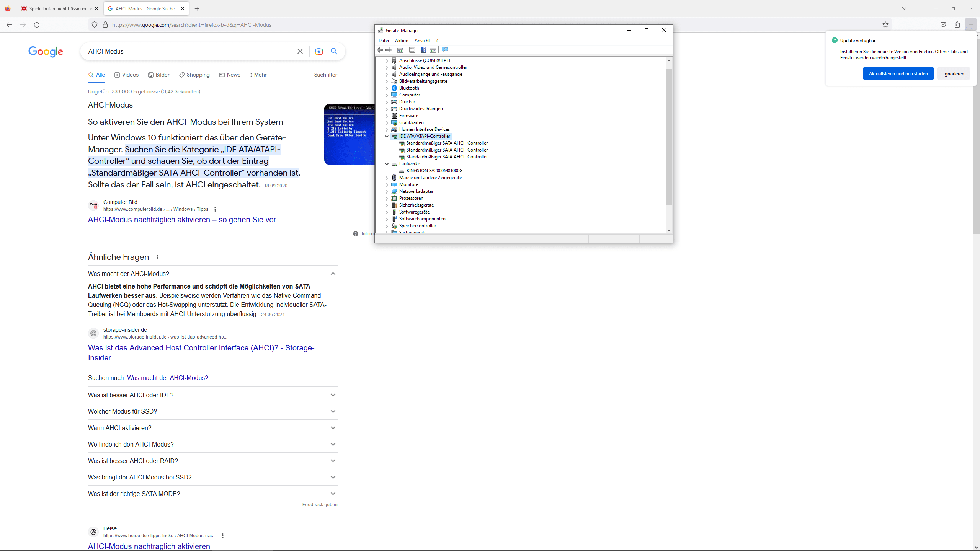The width and height of the screenshot is (980, 551).
Task: Open Ansicht menu in Geräte-Manager
Action: (422, 41)
